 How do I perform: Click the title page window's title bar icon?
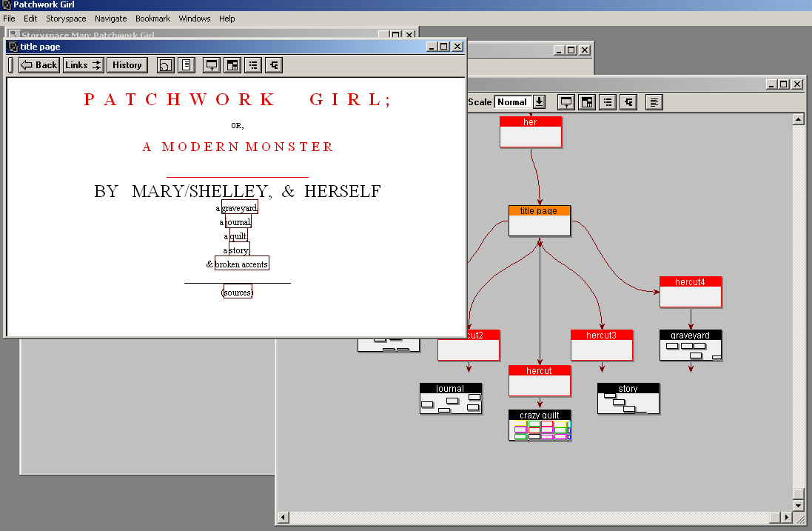tap(13, 47)
